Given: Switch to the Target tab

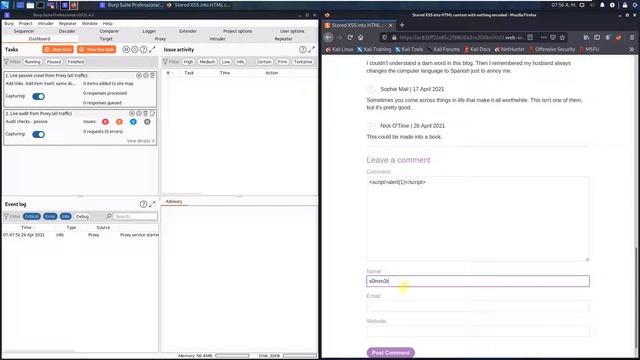Looking at the screenshot, I should pos(106,39).
